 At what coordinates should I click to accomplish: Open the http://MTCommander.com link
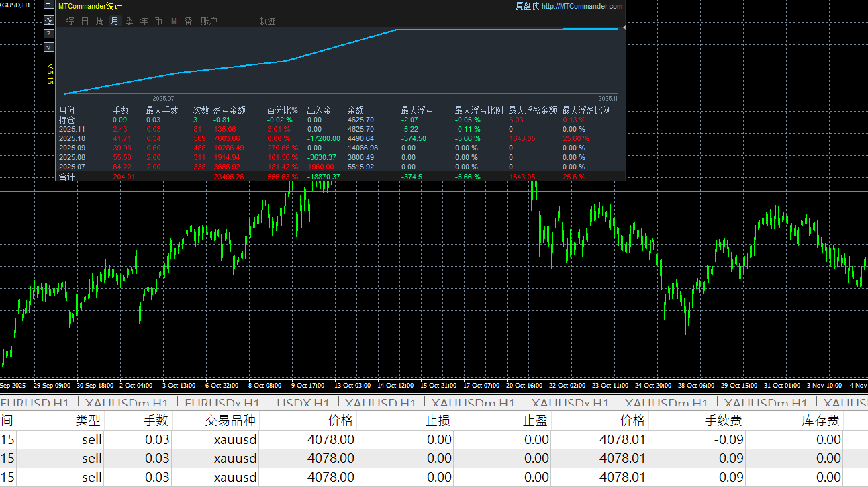(x=582, y=6)
